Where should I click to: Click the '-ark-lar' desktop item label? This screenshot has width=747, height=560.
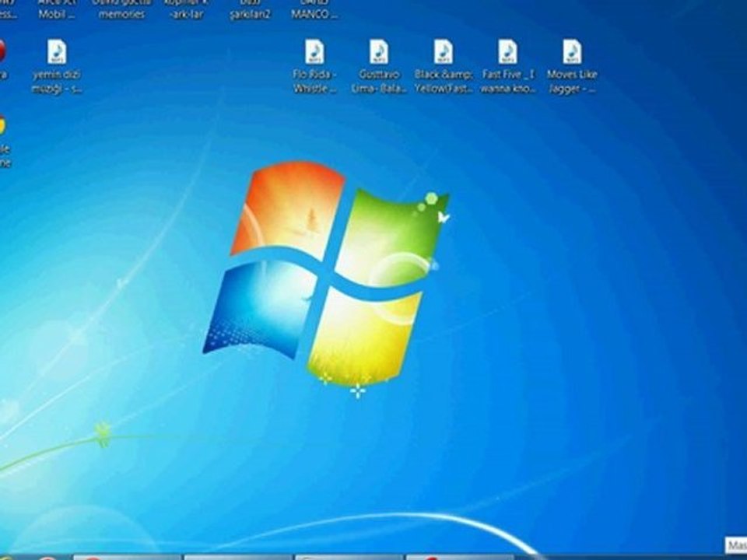coord(186,14)
